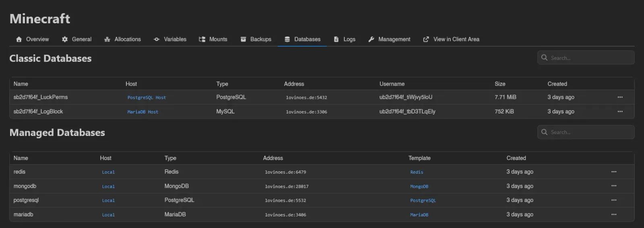Click the sb2d7f64f_LogBlock database name
Viewport: 644px width, 228px height.
(x=38, y=111)
